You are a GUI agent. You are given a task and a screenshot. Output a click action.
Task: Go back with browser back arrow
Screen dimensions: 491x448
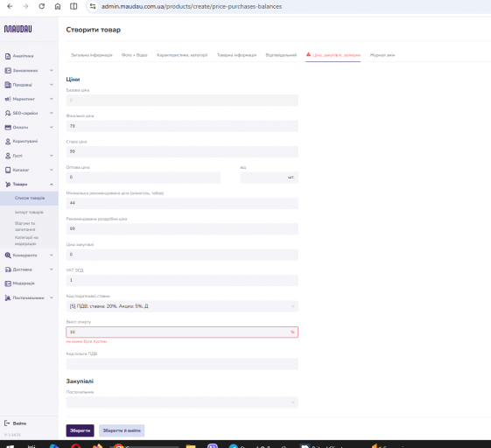coord(10,6)
